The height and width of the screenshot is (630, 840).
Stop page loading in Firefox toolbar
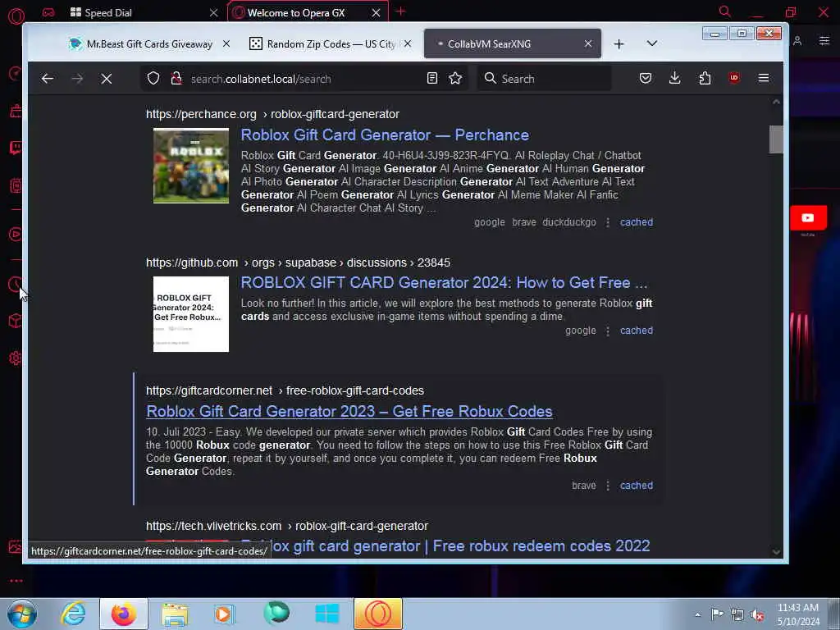pos(107,79)
